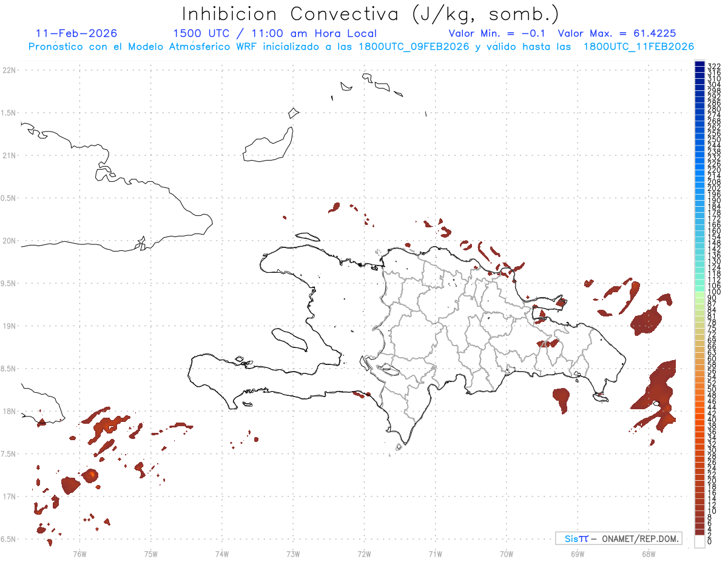Click the "50" color scale value

tap(712, 389)
